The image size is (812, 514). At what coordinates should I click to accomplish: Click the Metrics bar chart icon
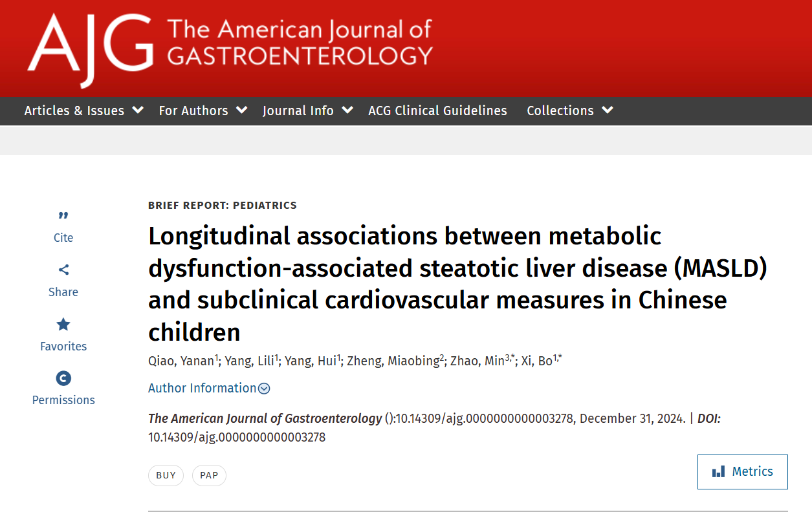[718, 471]
